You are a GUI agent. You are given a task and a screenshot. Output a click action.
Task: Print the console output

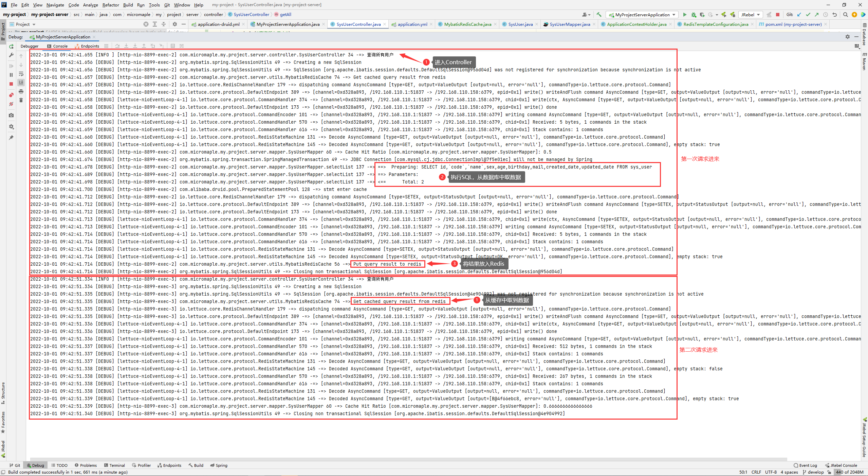(x=21, y=91)
